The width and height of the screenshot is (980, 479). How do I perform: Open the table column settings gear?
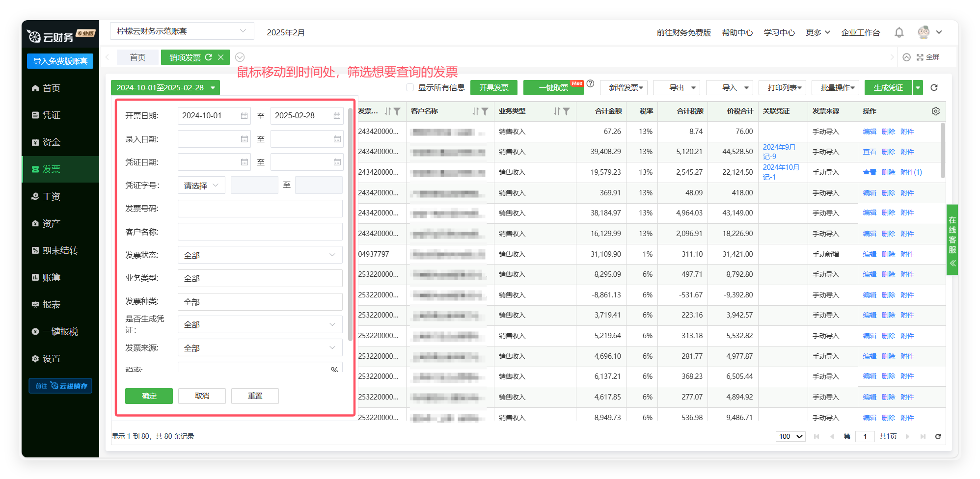[935, 111]
